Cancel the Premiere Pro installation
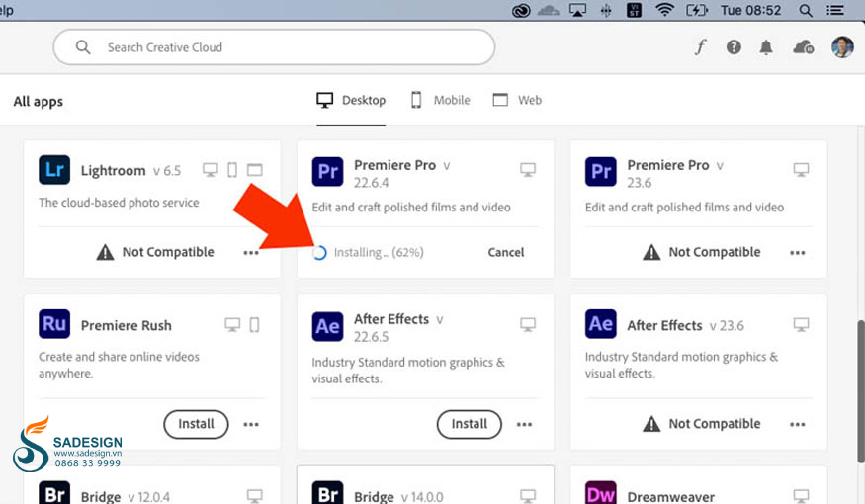 (x=506, y=253)
